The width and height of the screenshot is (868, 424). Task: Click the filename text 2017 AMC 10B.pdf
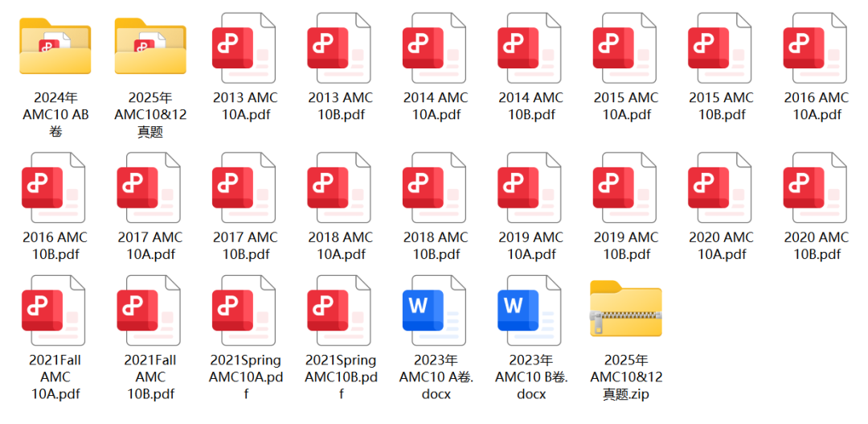[246, 245]
